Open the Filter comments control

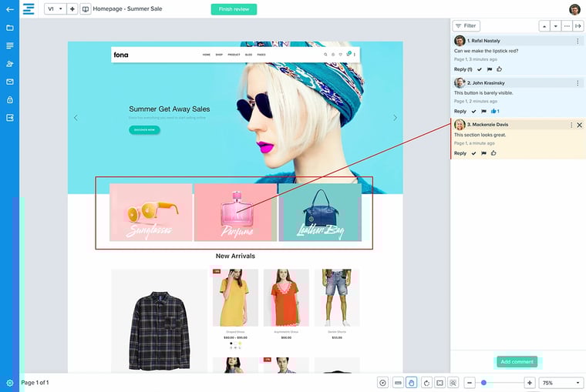tap(465, 25)
